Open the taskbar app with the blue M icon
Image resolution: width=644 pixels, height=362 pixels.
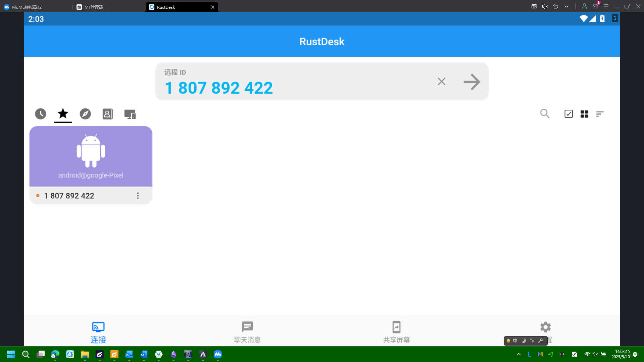click(144, 354)
